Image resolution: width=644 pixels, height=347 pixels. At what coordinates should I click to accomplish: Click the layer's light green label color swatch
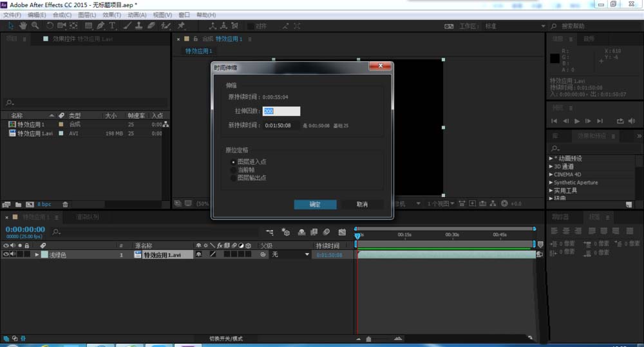click(x=44, y=255)
